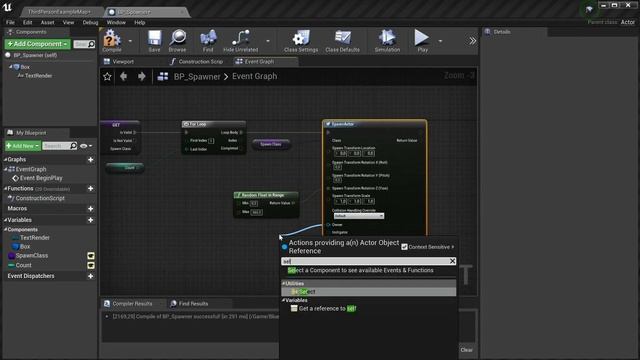Toggle Count variable visibility eye
Image resolution: width=640 pixels, height=360 pixels.
click(x=91, y=265)
